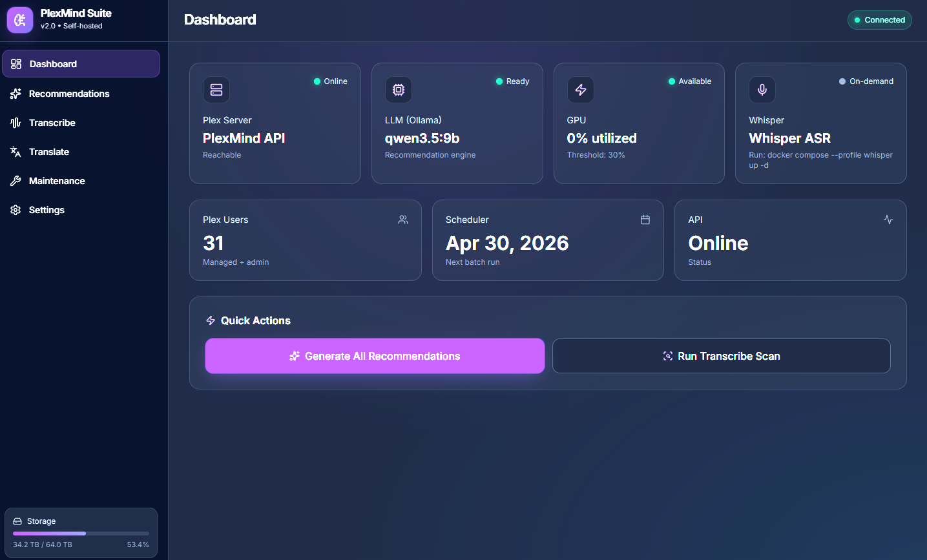Select the Plex Users count 31
Screen dimensions: 927x560
pos(213,243)
